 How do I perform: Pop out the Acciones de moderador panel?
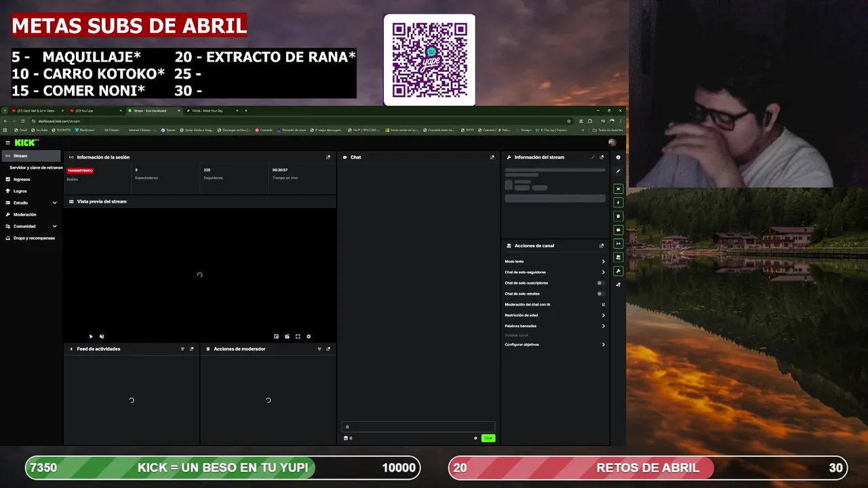pyautogui.click(x=328, y=349)
